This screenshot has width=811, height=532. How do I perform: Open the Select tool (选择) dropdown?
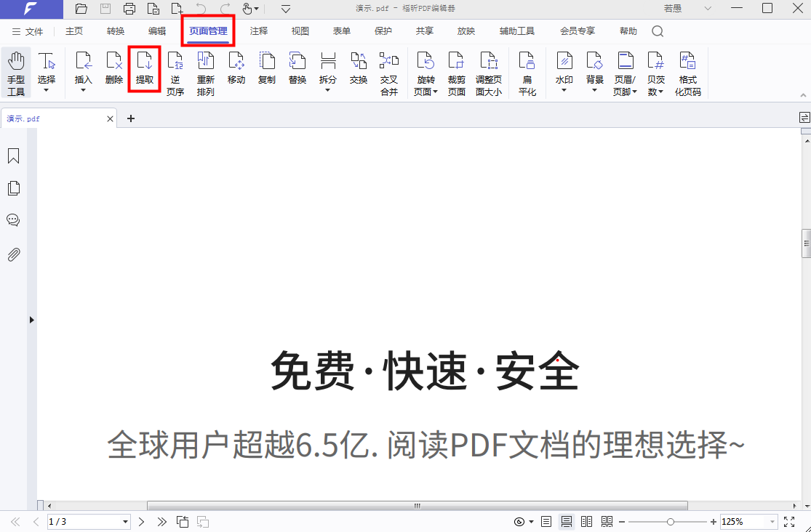46,90
